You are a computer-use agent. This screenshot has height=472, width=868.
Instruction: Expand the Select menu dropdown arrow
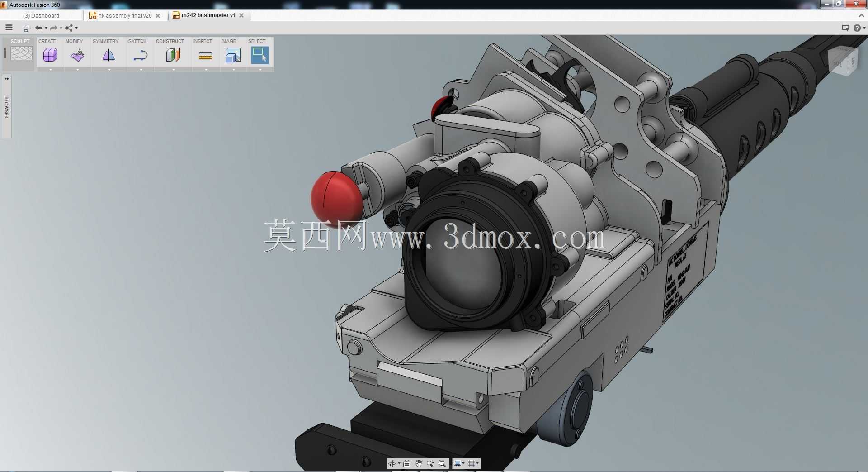tap(260, 70)
